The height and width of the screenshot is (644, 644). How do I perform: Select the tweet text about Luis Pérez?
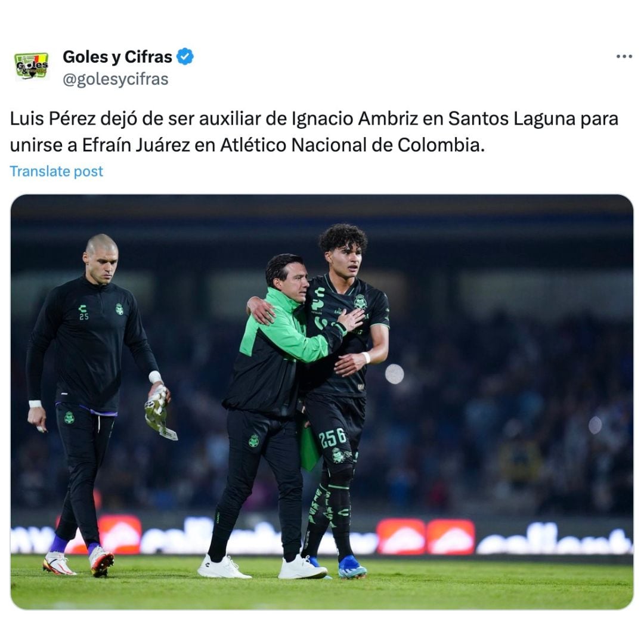pos(314,132)
